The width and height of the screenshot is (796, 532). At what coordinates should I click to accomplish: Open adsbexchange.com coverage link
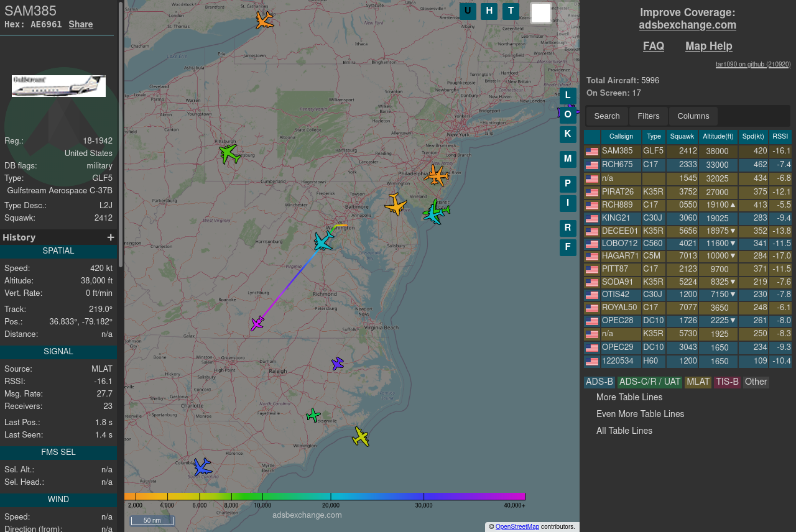(x=688, y=25)
